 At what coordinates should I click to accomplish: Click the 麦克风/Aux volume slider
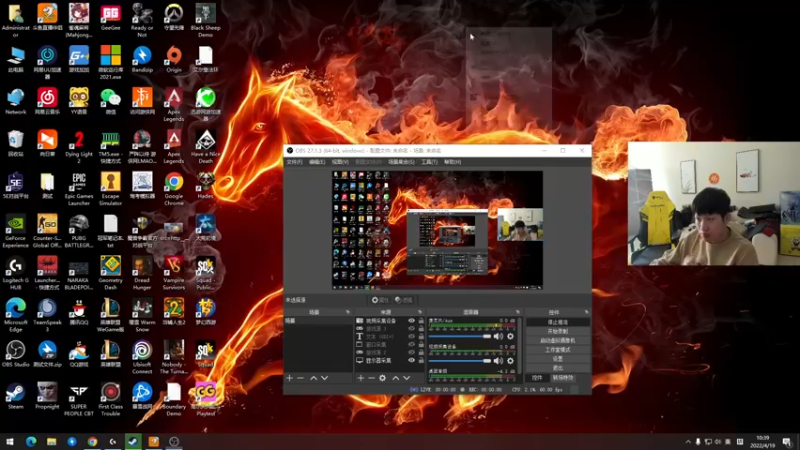pos(460,336)
